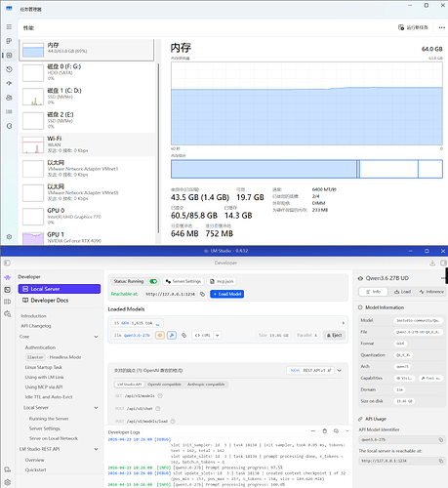Select the VMnet8 Ethernet adapter entry
Viewport: 448px width, 488px height.
[88, 192]
